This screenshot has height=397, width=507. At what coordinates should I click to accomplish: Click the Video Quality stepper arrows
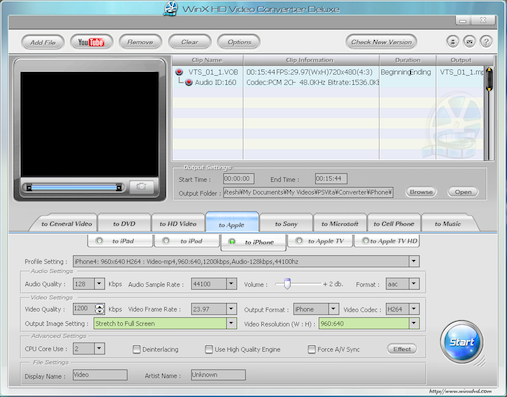coord(99,309)
